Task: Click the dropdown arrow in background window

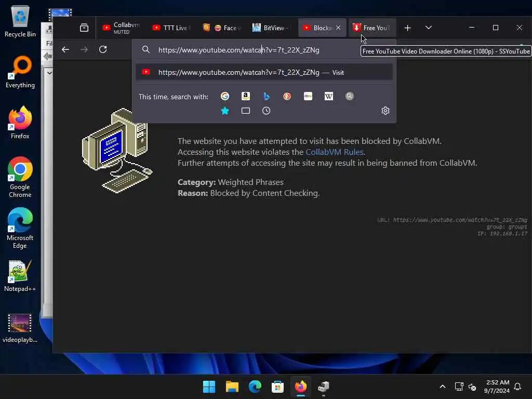Action: point(49,73)
